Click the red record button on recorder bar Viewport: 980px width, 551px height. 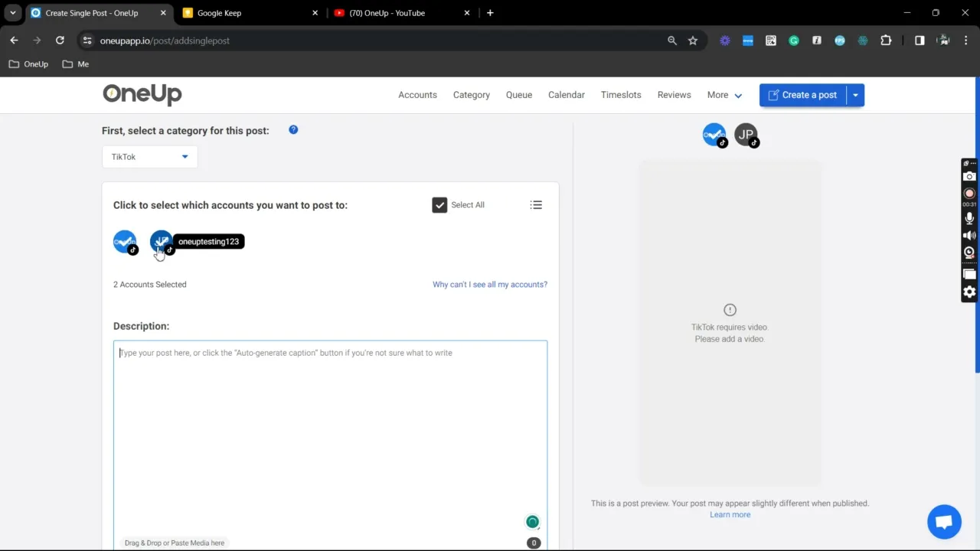[969, 194]
